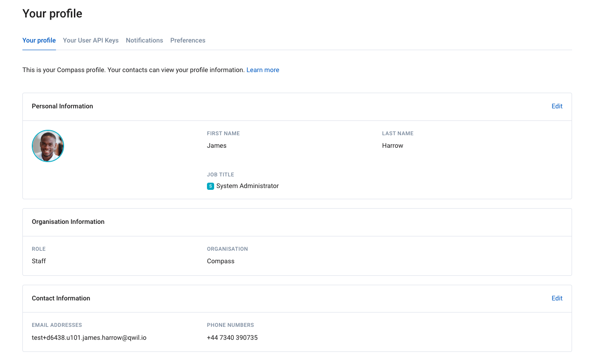594x364 pixels.
Task: Edit the Contact Information section
Action: coord(557,298)
